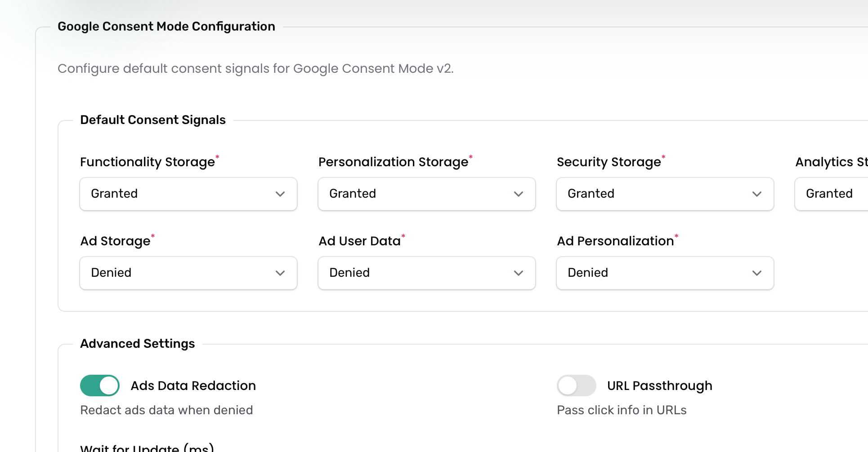This screenshot has height=452, width=868.
Task: Turn off the Ads Data Redaction toggle
Action: (x=100, y=386)
